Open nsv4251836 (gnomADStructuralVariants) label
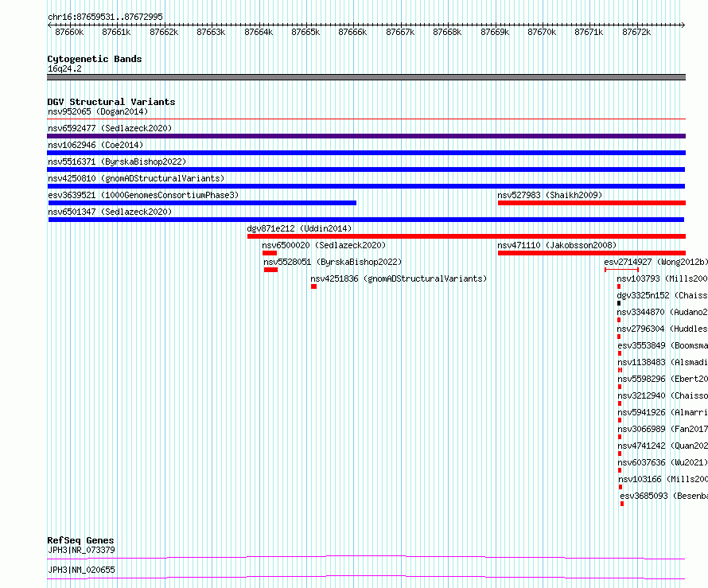The width and height of the screenshot is (708, 588). coord(399,278)
